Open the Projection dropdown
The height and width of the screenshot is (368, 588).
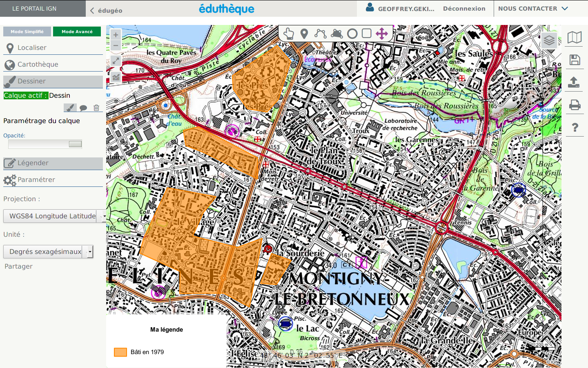pos(55,216)
